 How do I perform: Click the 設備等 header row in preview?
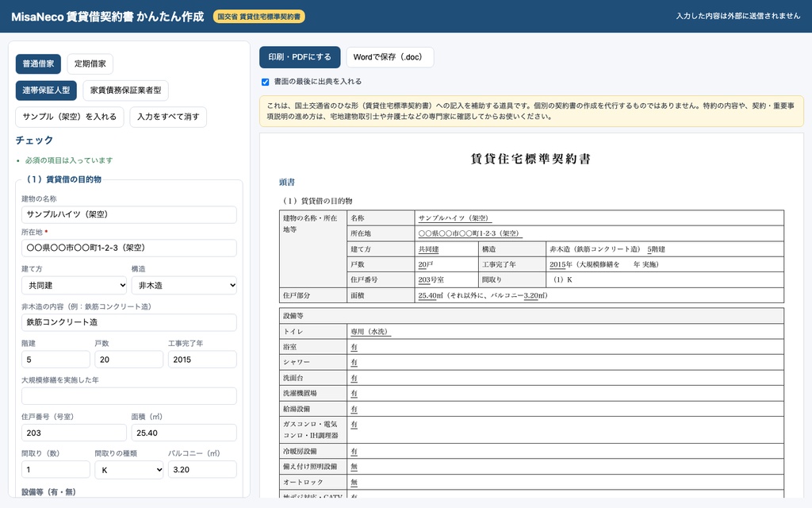coord(531,316)
